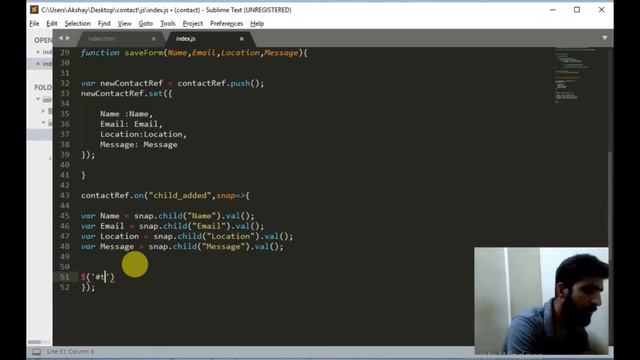Open the Edit menu

pyautogui.click(x=52, y=24)
